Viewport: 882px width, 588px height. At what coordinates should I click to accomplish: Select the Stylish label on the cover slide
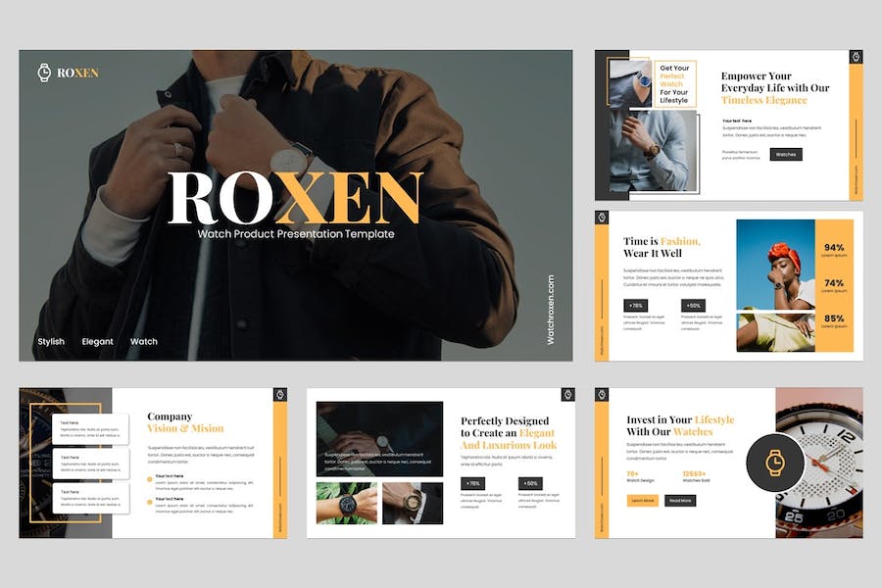click(x=51, y=342)
